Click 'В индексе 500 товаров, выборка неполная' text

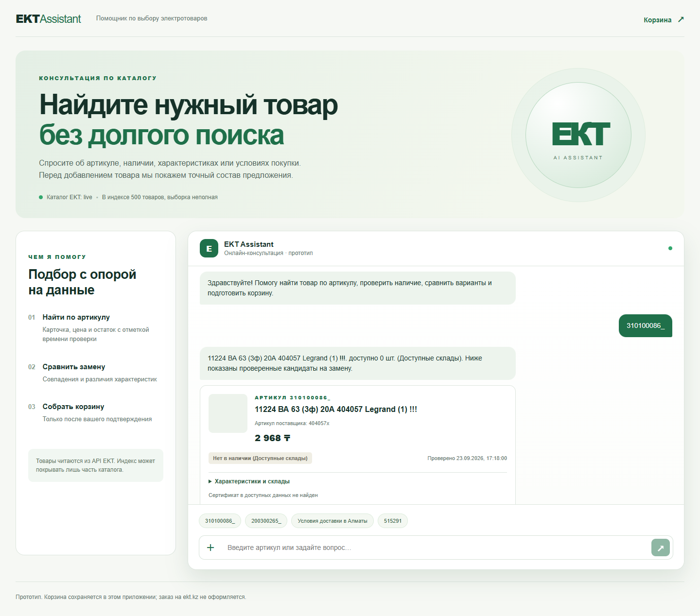160,197
